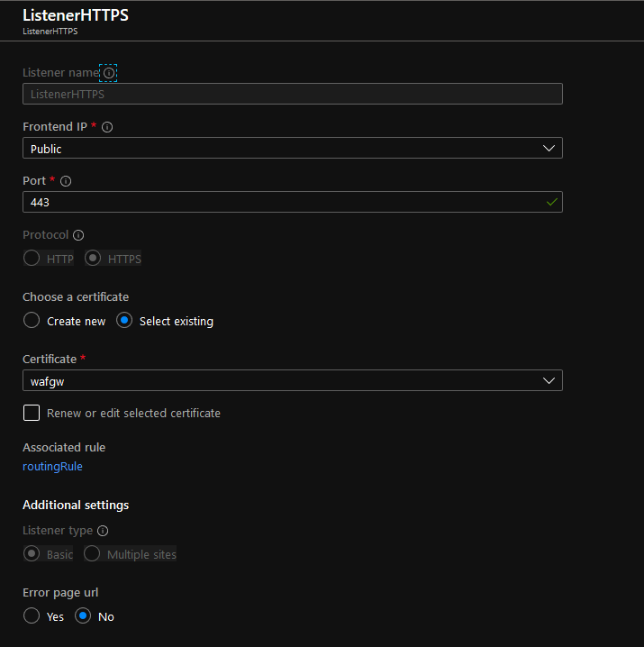This screenshot has width=644, height=647.
Task: Choose the Multiple sites listener type
Action: pos(92,554)
